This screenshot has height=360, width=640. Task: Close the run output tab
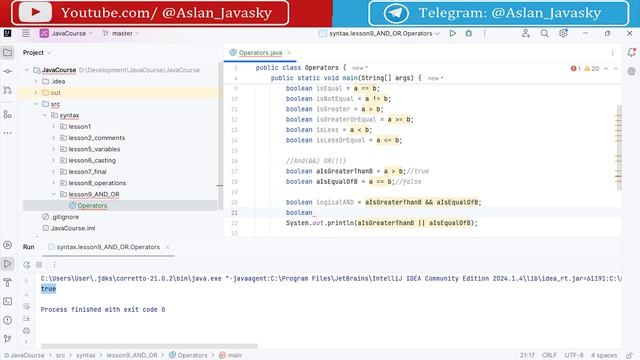click(167, 247)
